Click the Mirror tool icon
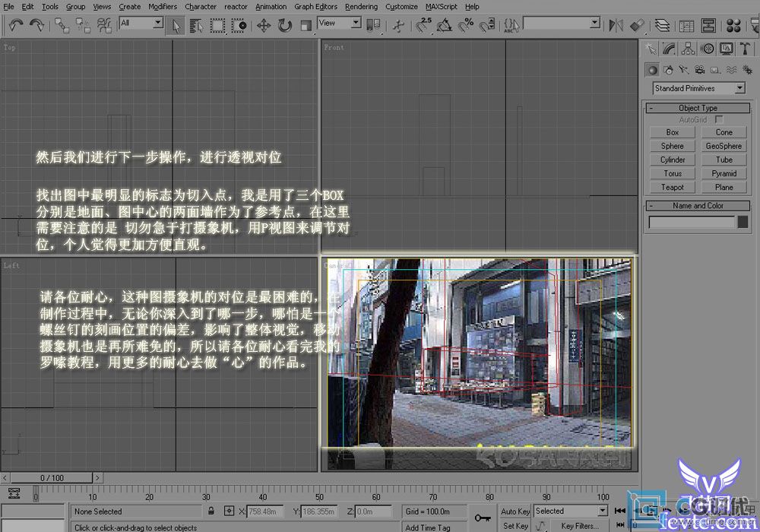 [x=616, y=25]
